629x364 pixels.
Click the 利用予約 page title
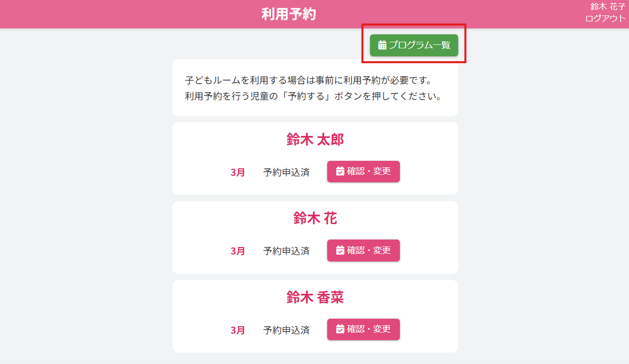tap(289, 14)
